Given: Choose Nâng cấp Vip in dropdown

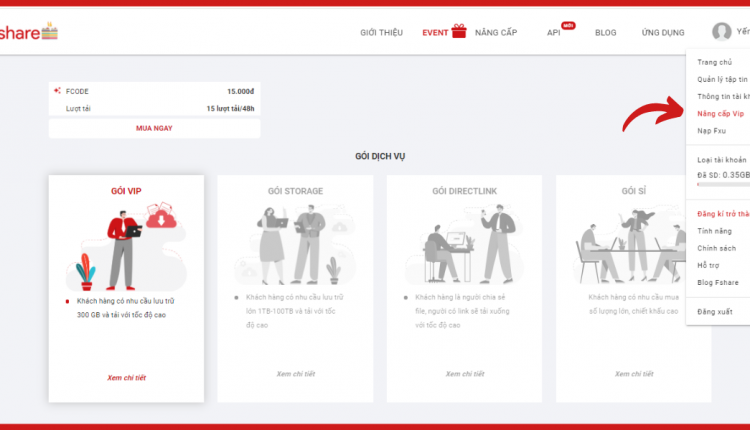Looking at the screenshot, I should 720,114.
